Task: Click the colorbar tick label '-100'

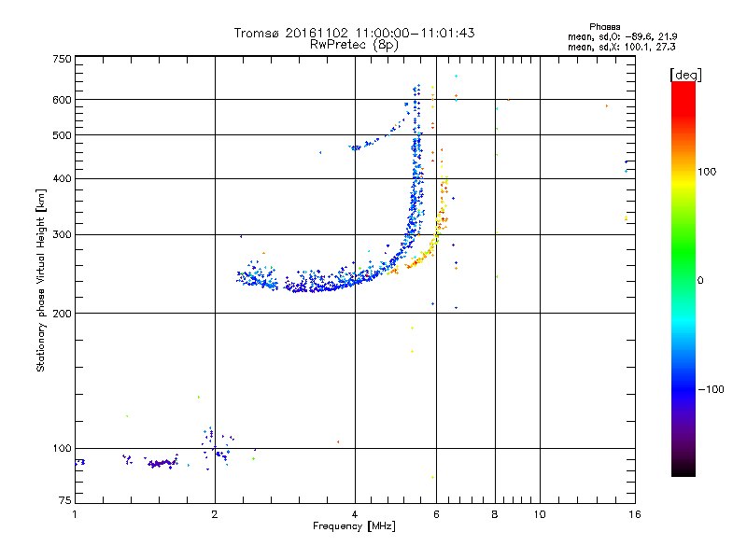Action: point(711,389)
